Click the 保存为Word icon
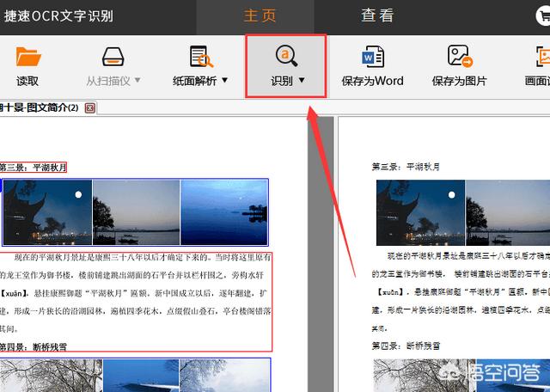The height and width of the screenshot is (392, 550). 372,58
